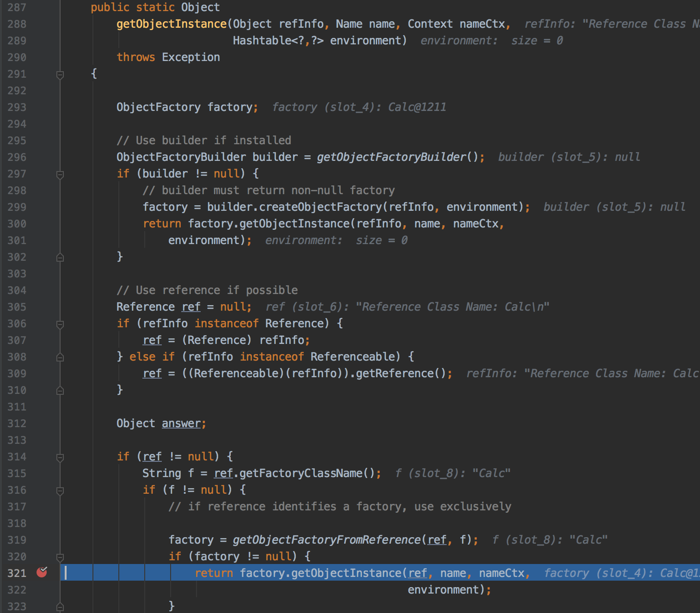
Task: Click the inline hint 'builder (slot_5): null' on line 296
Action: tap(569, 157)
